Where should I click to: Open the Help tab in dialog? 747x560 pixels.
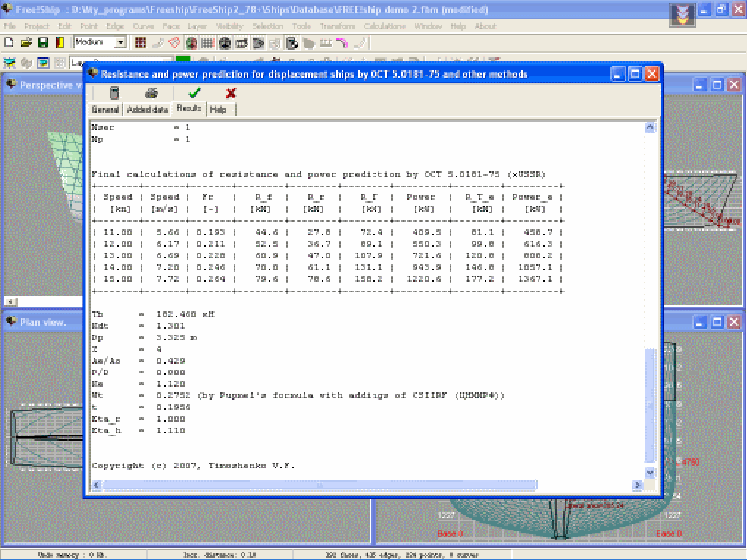[x=218, y=110]
